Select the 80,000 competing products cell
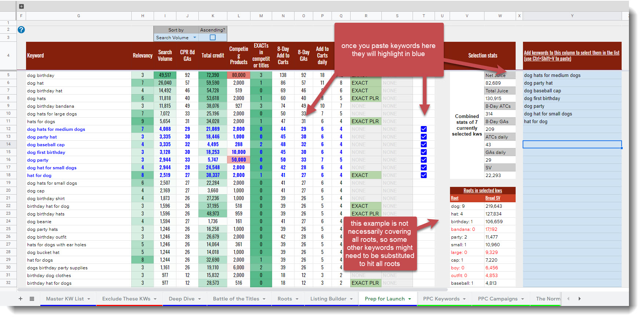 (239, 75)
